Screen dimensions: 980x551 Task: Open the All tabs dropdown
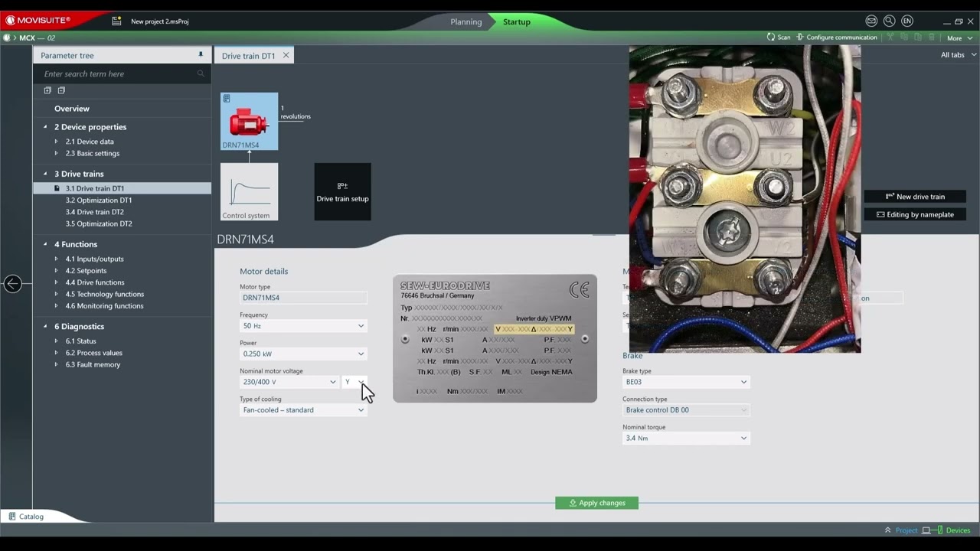click(x=959, y=55)
